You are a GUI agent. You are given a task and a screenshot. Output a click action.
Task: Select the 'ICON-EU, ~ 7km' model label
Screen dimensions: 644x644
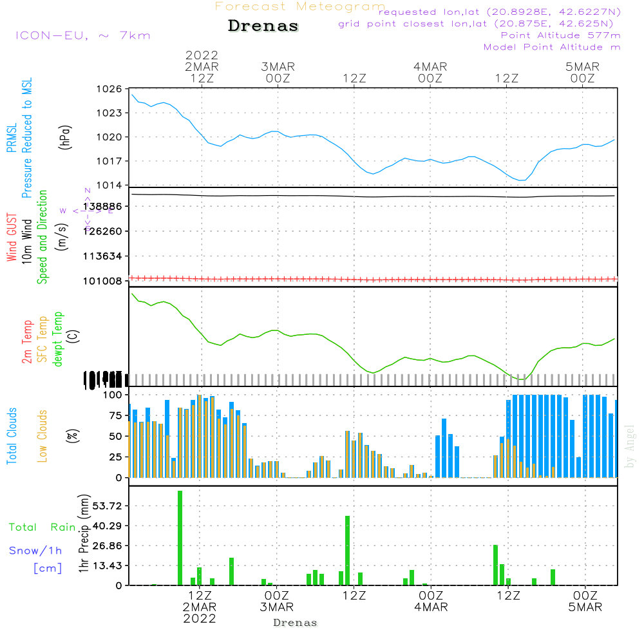click(x=83, y=35)
